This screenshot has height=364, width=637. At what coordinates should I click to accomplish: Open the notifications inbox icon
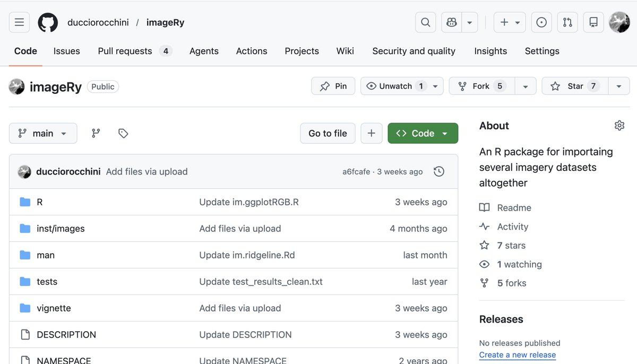(x=593, y=22)
